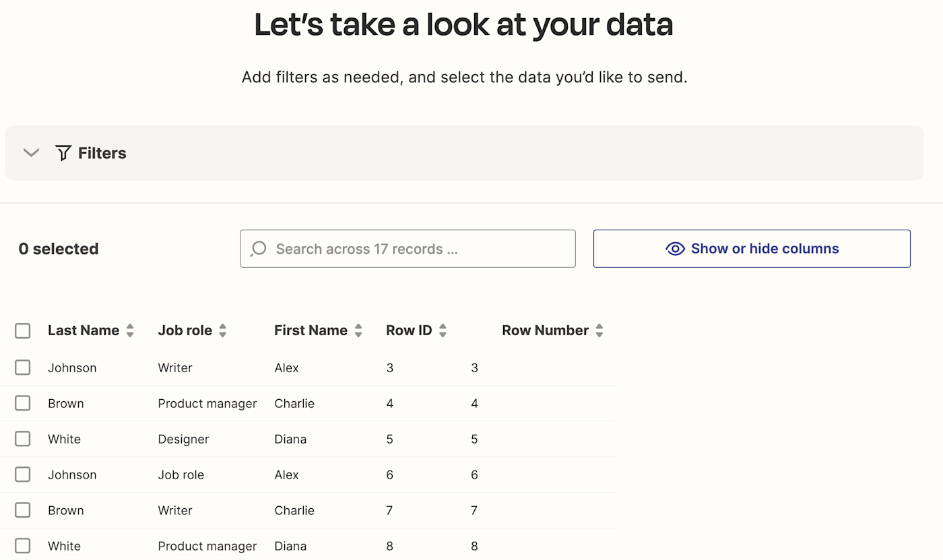Select the White Designer row checkbox
Screen dimensions: 943x560
[23, 439]
